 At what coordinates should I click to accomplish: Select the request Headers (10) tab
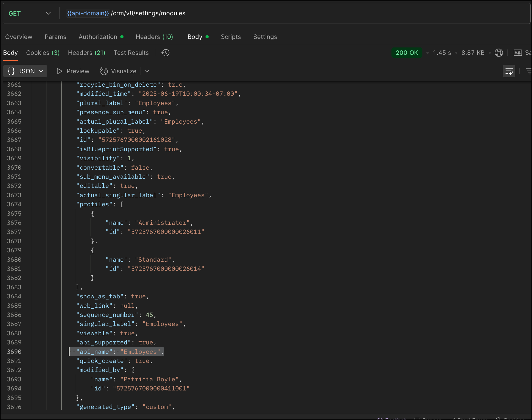point(154,37)
